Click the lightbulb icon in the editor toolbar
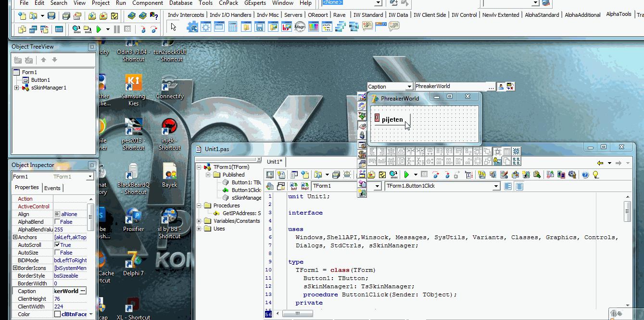The height and width of the screenshot is (320, 644). point(595,175)
